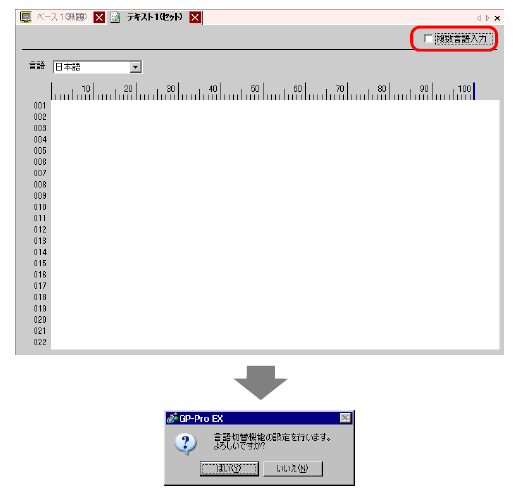Open the 言語 dropdown arrow

click(x=135, y=67)
